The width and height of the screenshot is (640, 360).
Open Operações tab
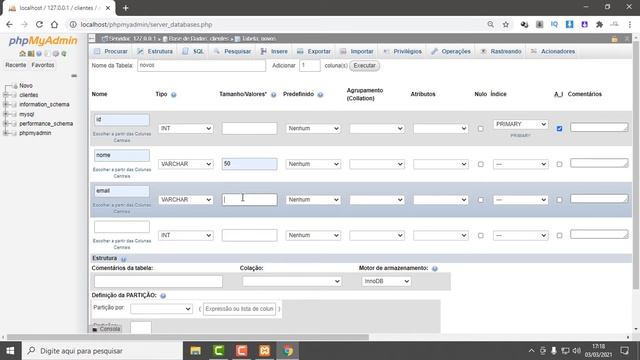451,51
